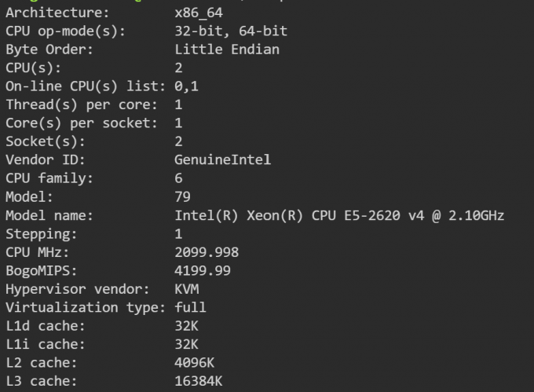
Task: Click the On-line CPU(s) list value 0,1
Action: [x=186, y=86]
